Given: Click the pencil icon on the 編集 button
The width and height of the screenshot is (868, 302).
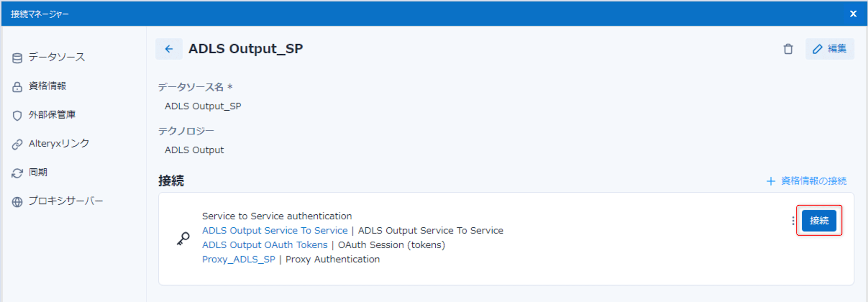Looking at the screenshot, I should tap(817, 49).
